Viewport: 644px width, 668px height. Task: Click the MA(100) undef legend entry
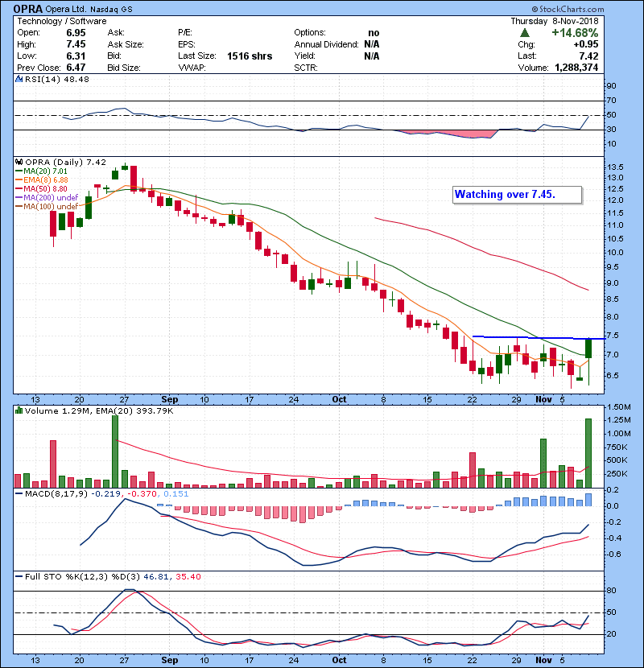pos(47,207)
